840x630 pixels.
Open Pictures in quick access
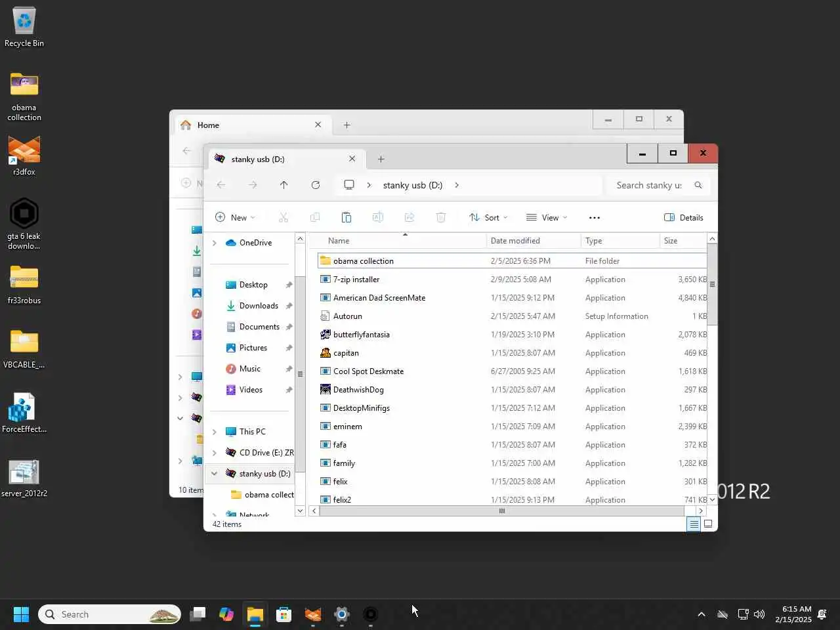click(x=253, y=348)
